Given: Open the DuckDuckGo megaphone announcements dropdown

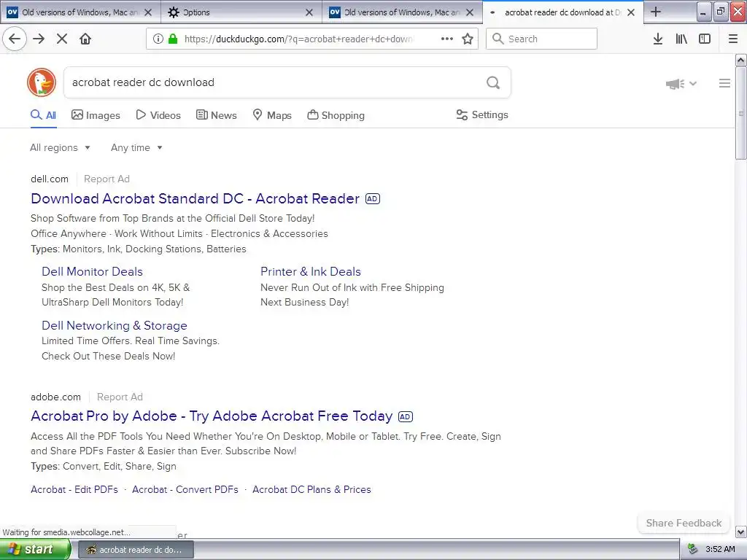Looking at the screenshot, I should coord(681,84).
